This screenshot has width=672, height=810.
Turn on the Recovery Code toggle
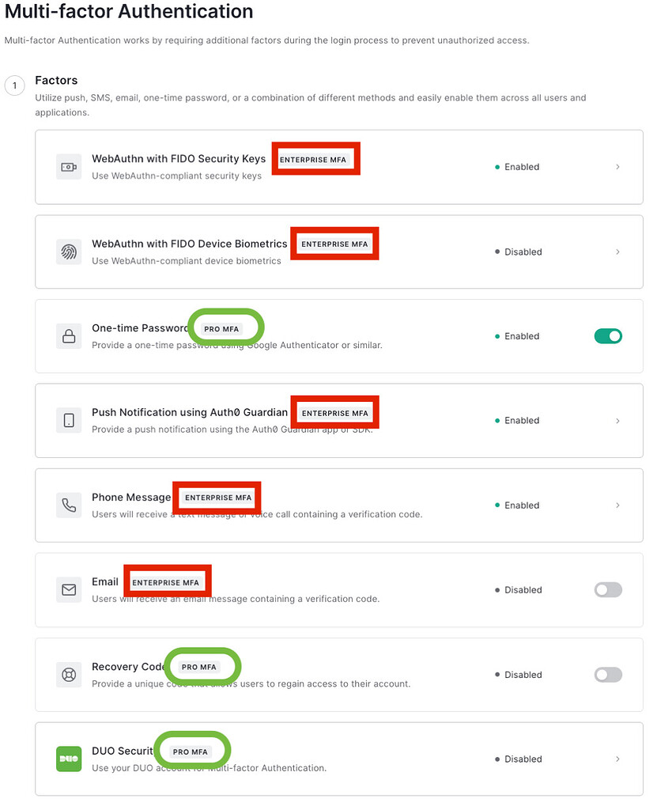(x=608, y=674)
